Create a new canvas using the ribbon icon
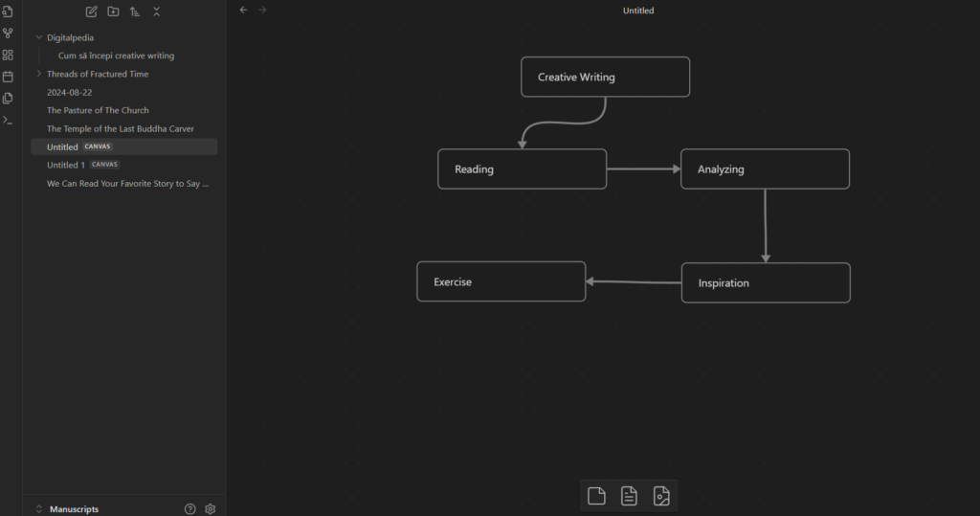The height and width of the screenshot is (516, 980). 8,55
